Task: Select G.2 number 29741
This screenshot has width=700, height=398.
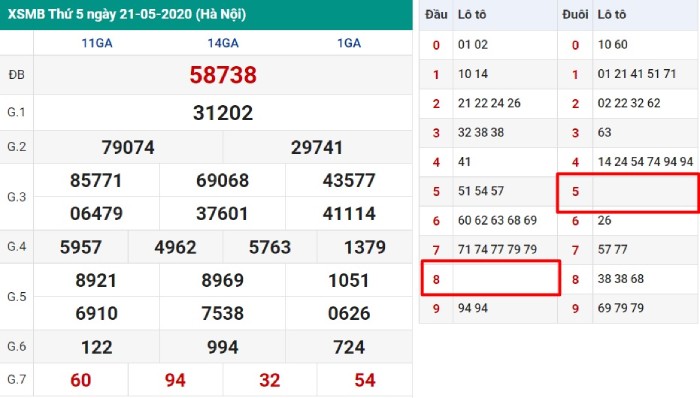Action: point(317,148)
